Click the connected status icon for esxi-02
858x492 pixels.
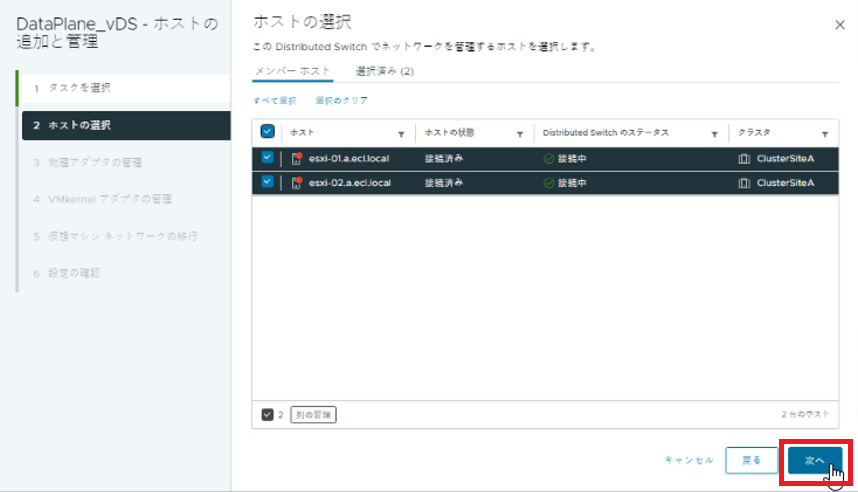[x=548, y=183]
